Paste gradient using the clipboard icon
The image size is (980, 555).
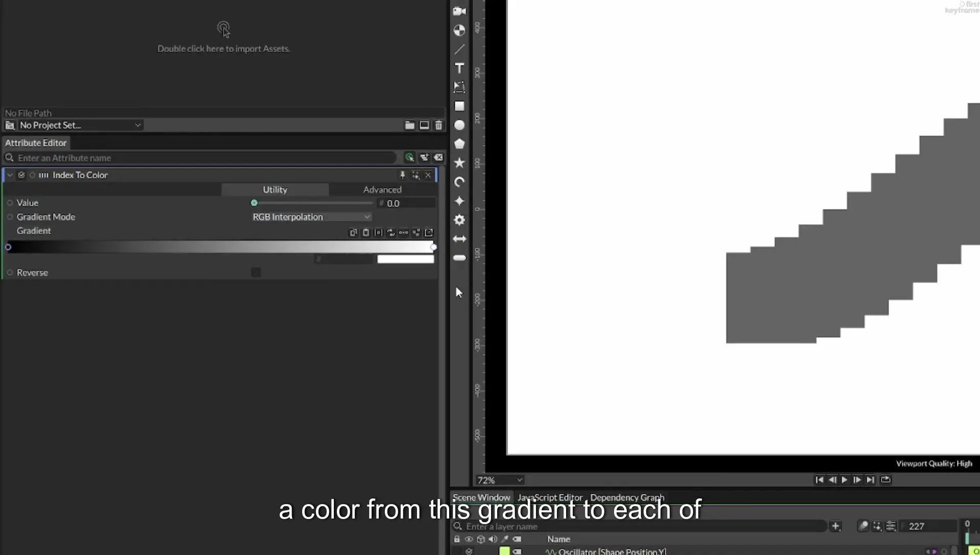(x=365, y=233)
